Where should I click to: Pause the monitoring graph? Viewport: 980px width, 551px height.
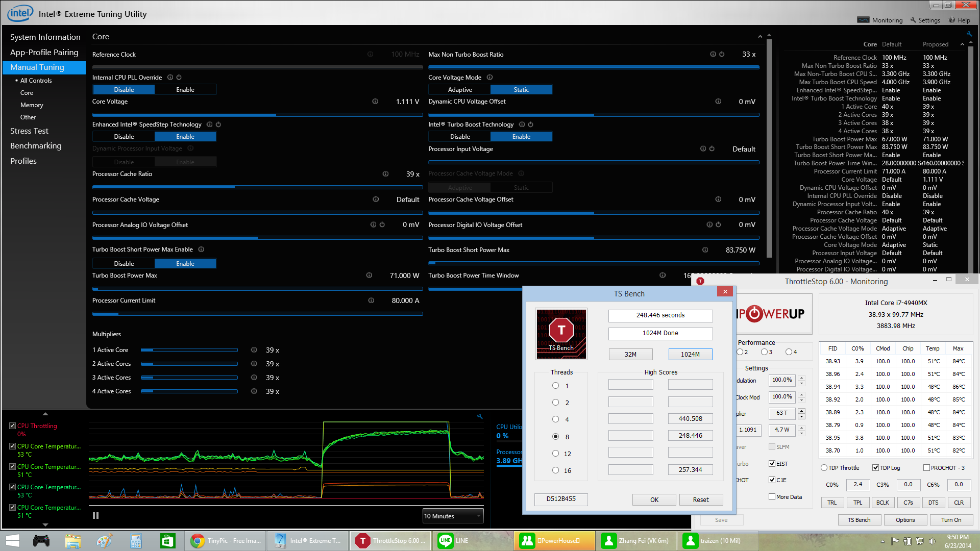point(95,516)
